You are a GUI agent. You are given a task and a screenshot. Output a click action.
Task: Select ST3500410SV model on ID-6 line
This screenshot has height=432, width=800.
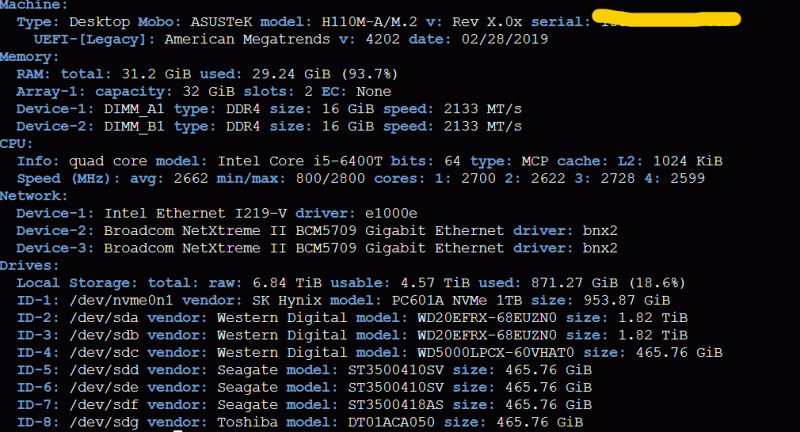click(395, 388)
